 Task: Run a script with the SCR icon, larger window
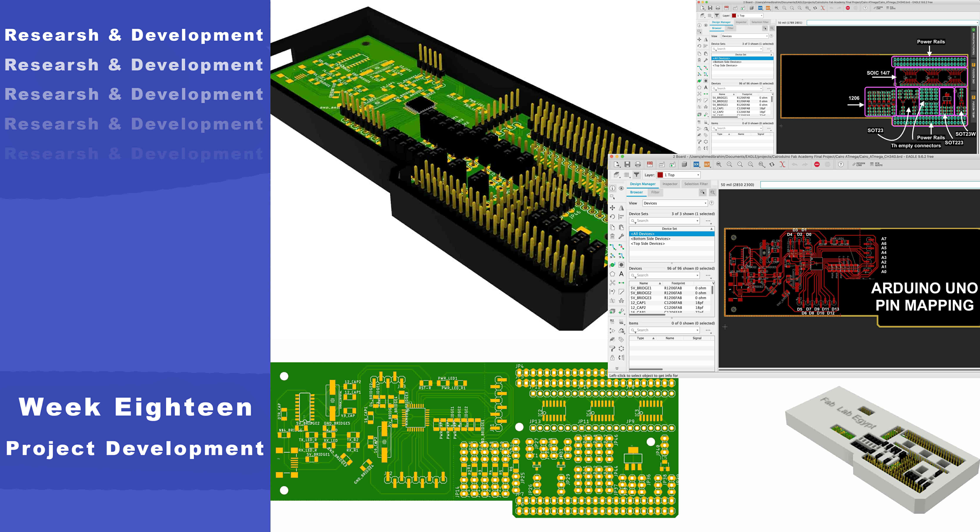pos(696,164)
